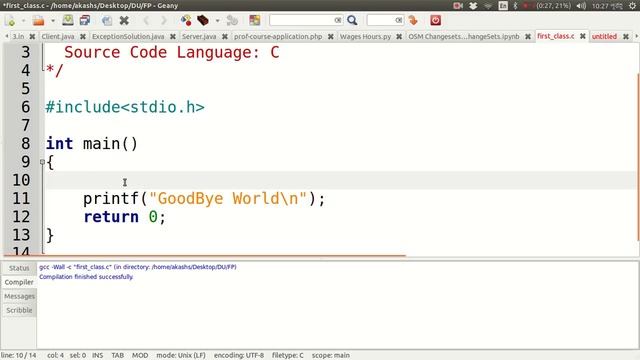
Task: Switch to the 3.in tab
Action: pos(18,37)
